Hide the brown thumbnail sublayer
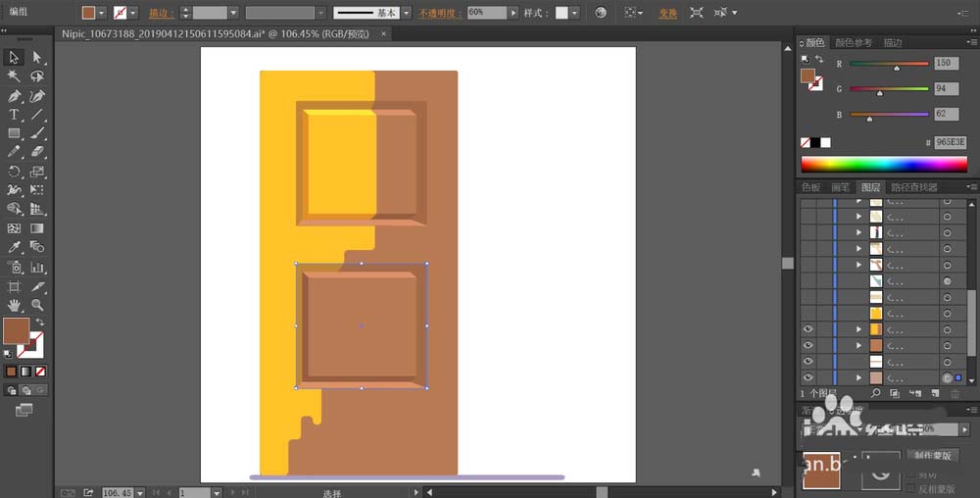This screenshot has height=498, width=980. click(808, 345)
